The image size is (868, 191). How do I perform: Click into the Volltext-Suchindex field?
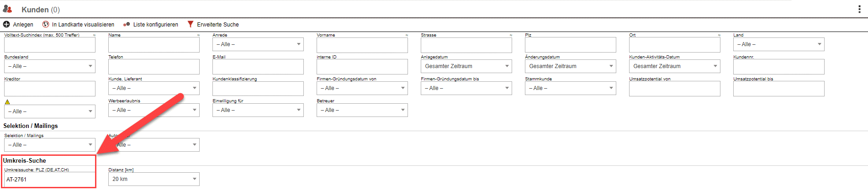click(x=49, y=45)
